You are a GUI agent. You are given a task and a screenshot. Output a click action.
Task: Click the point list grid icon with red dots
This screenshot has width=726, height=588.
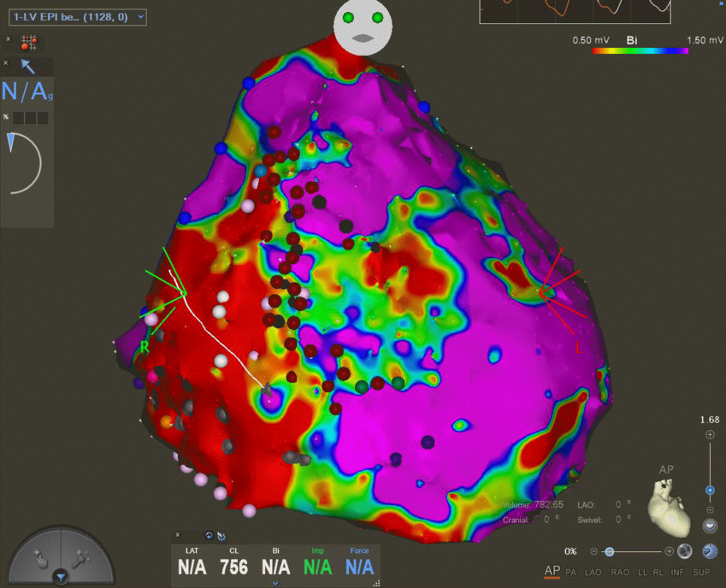[x=29, y=43]
